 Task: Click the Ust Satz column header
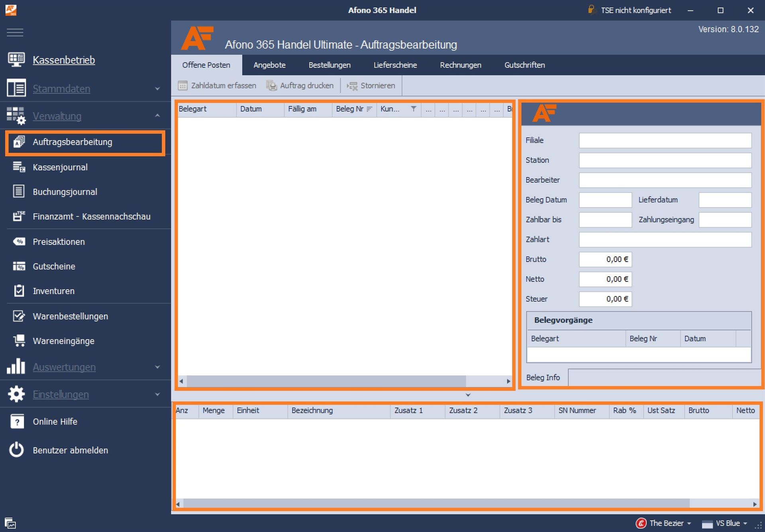click(x=664, y=411)
